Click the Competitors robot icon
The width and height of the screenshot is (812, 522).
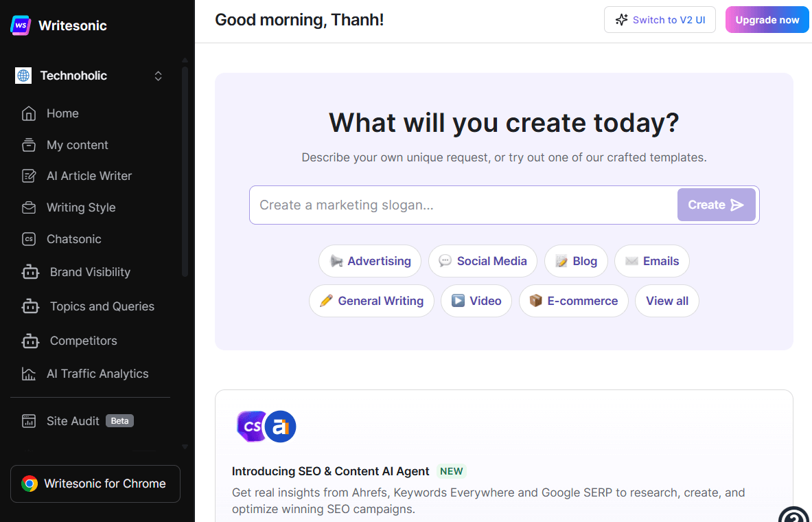(x=30, y=341)
